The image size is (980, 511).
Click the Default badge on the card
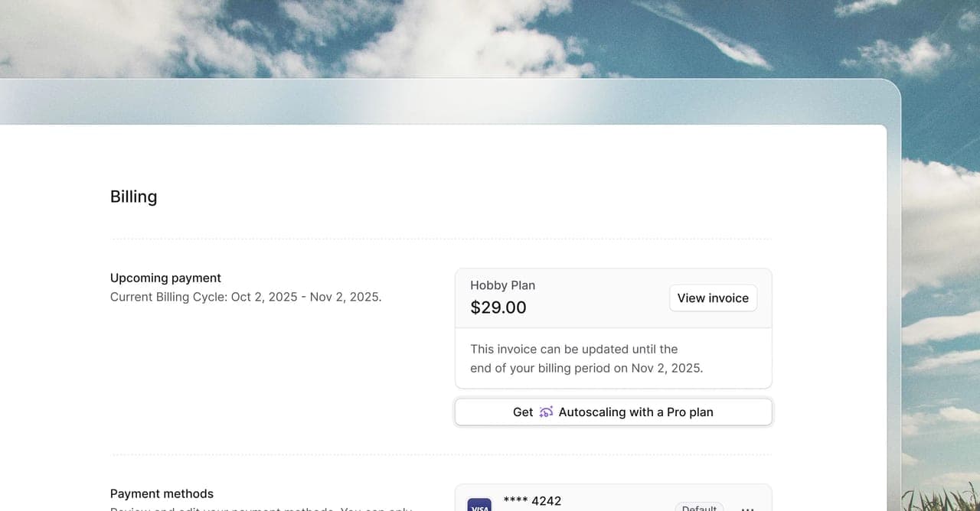(699, 508)
